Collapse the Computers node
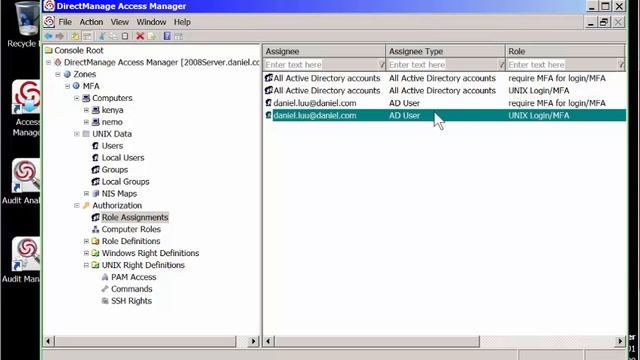Screen dimensions: 640x360 point(77,98)
